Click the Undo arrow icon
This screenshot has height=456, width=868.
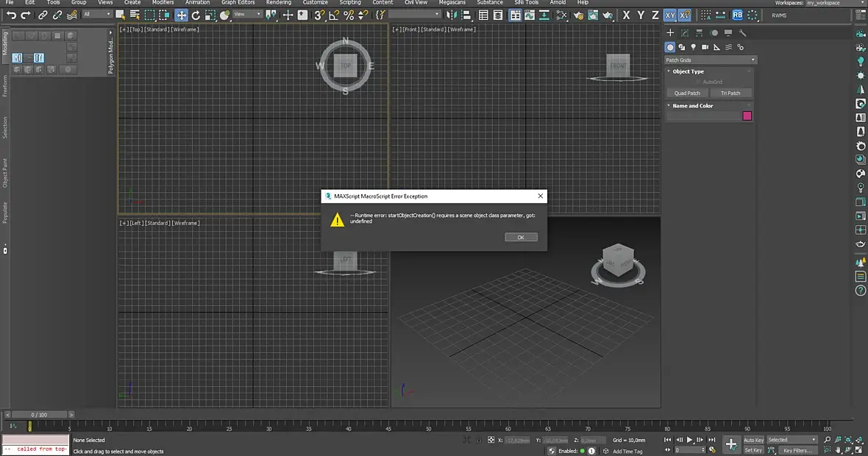tap(11, 15)
